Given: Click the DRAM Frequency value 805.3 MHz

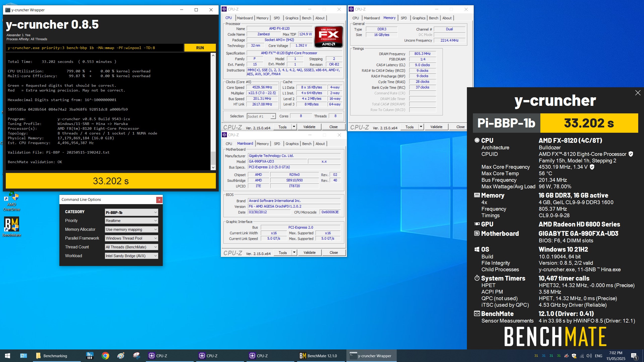Looking at the screenshot, I should (x=422, y=54).
